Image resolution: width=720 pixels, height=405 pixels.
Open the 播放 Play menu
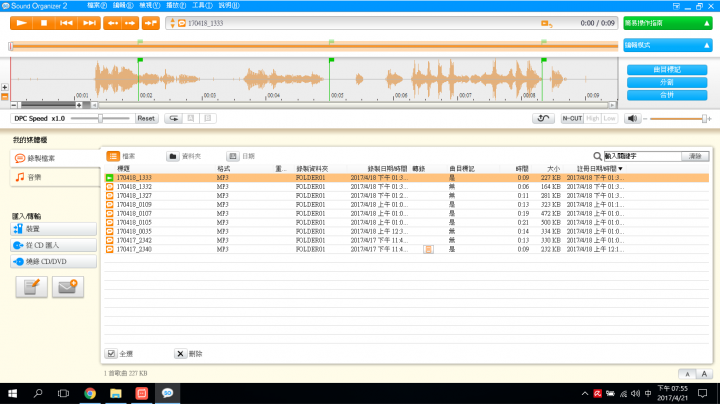pos(176,6)
